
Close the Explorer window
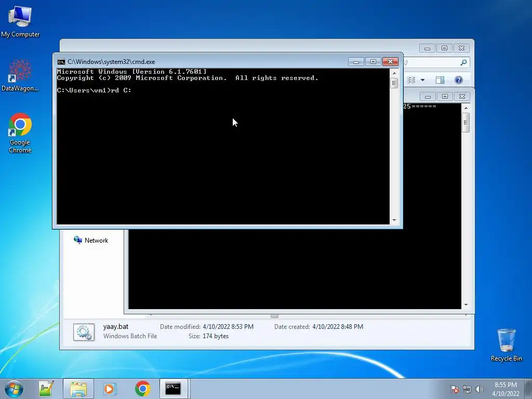pyautogui.click(x=461, y=48)
